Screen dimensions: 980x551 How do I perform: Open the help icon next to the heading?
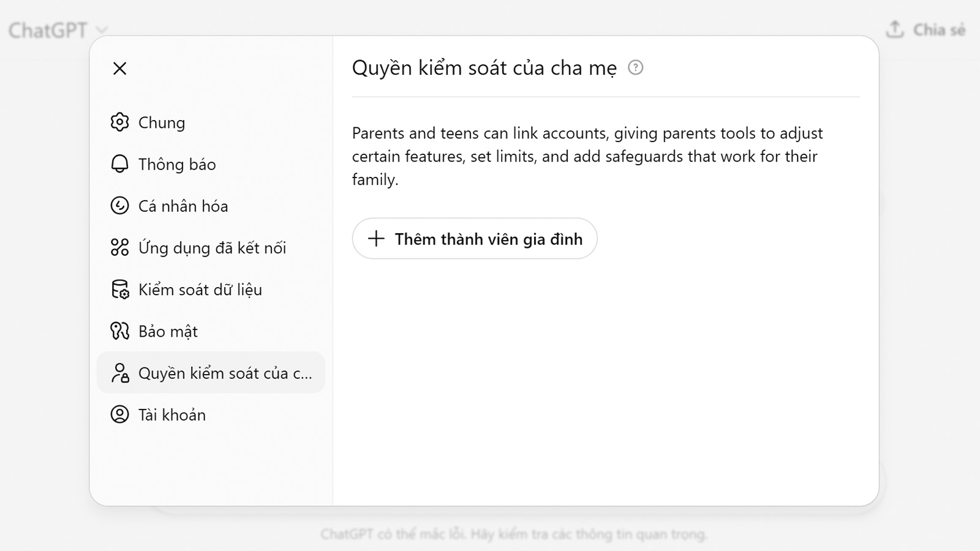(636, 68)
